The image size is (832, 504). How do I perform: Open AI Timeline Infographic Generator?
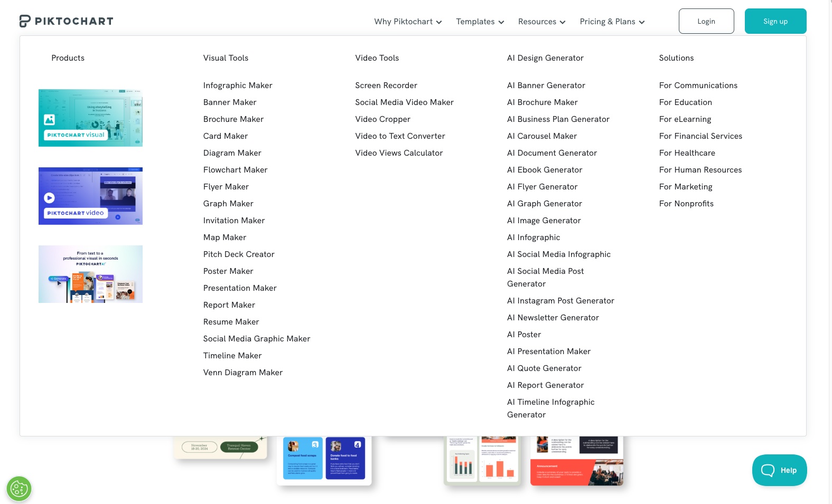click(551, 408)
